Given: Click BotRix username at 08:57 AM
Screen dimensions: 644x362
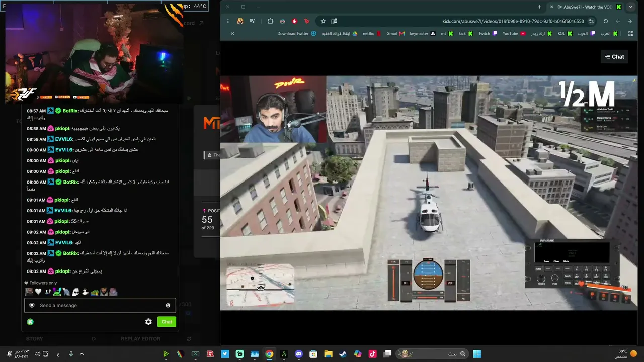Looking at the screenshot, I should pos(71,111).
